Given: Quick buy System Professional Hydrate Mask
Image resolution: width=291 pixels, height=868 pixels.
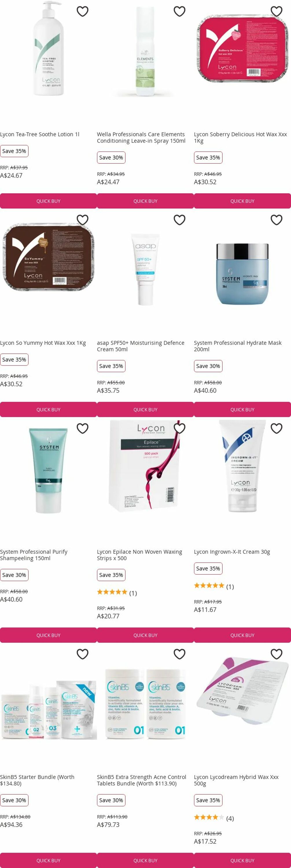Looking at the screenshot, I should pyautogui.click(x=242, y=409).
